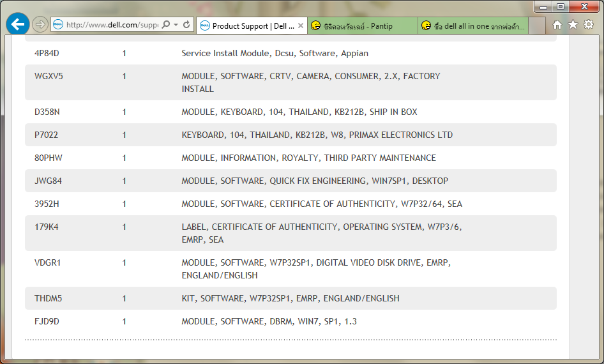Image resolution: width=604 pixels, height=364 pixels.
Task: Select part number P7022
Action: pos(46,135)
